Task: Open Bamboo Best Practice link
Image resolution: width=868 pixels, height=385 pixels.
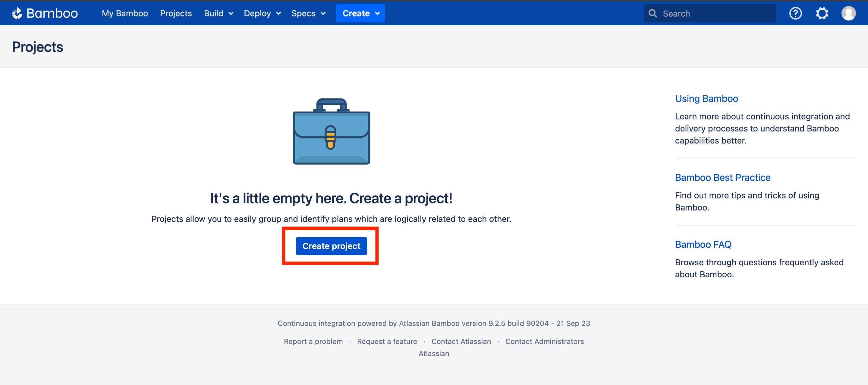Action: click(x=722, y=177)
